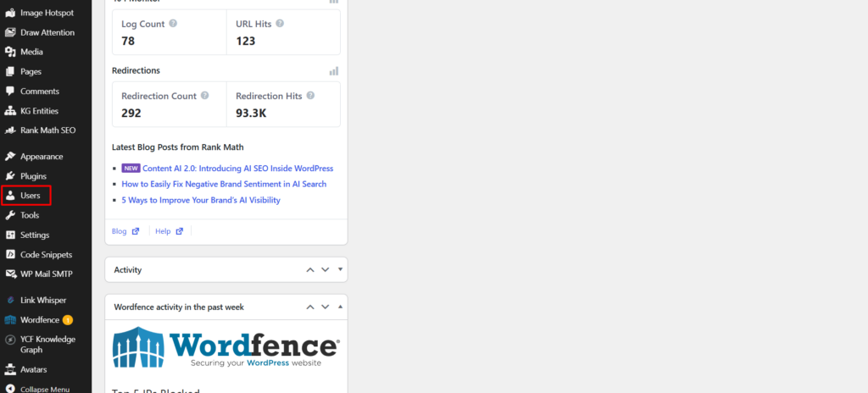
Task: Click the Media library icon
Action: (x=10, y=52)
